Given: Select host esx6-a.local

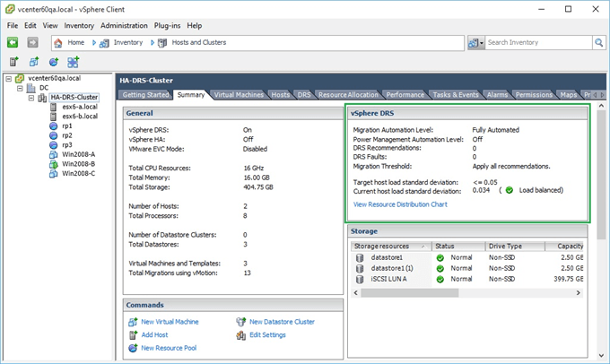Looking at the screenshot, I should tap(80, 107).
